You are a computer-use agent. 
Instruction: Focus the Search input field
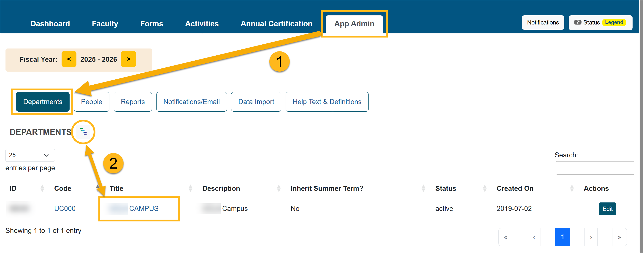[595, 168]
